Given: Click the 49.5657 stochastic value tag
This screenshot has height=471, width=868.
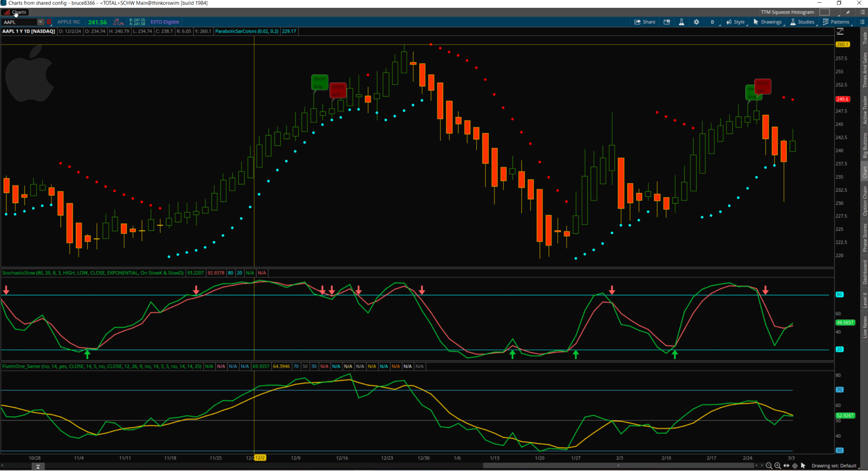Looking at the screenshot, I should click(845, 323).
